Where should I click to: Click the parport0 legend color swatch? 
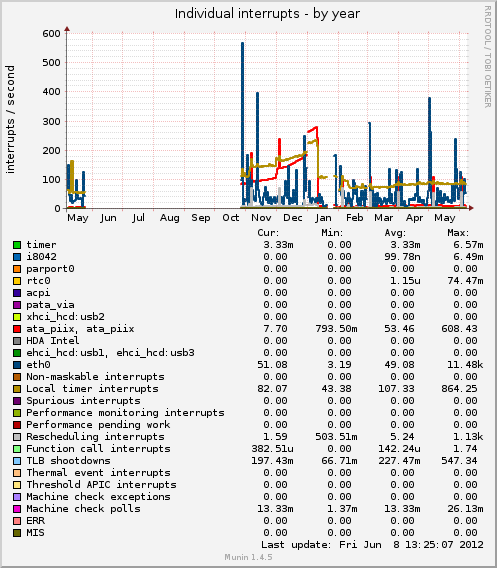point(17,269)
